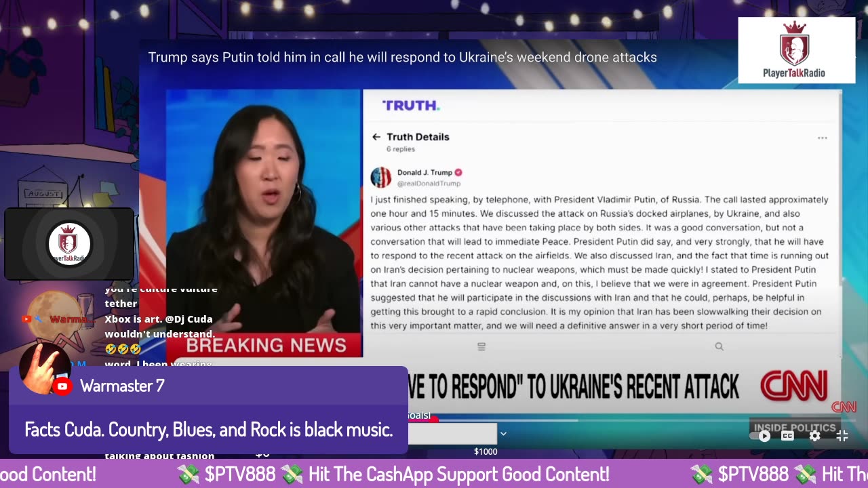
Task: Turn on closed captions (CC) button
Action: 787,436
